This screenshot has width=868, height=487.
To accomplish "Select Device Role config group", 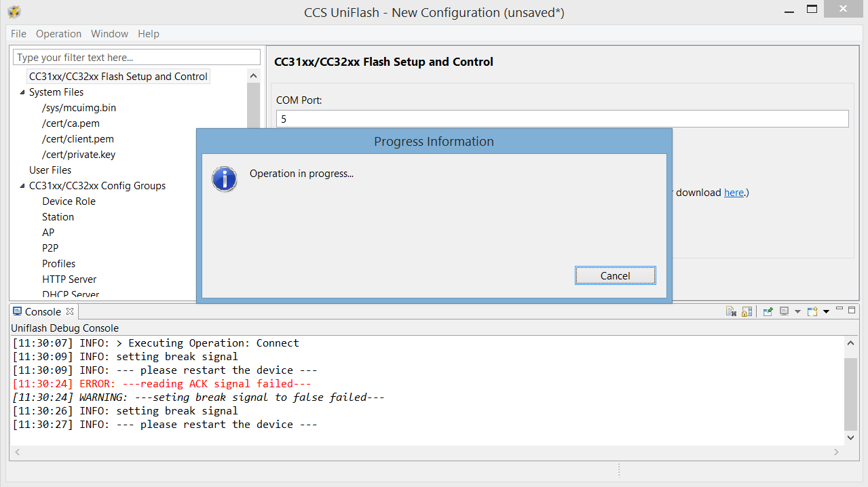I will tap(69, 201).
